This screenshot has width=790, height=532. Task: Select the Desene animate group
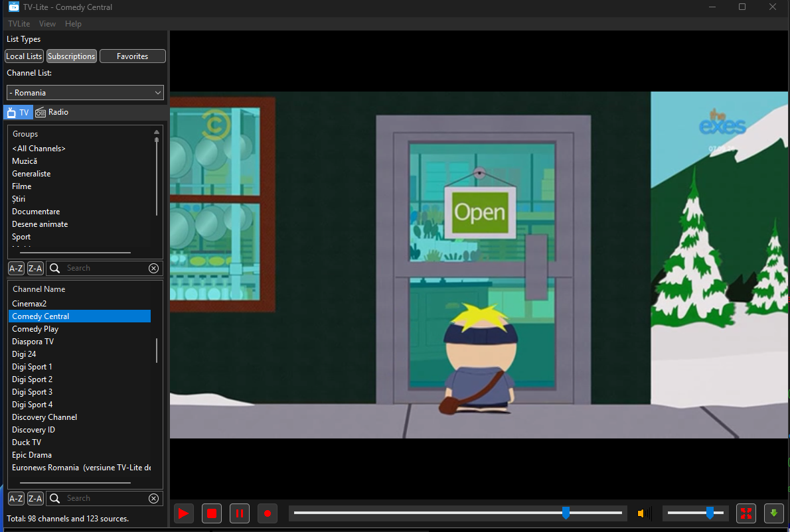(x=40, y=224)
